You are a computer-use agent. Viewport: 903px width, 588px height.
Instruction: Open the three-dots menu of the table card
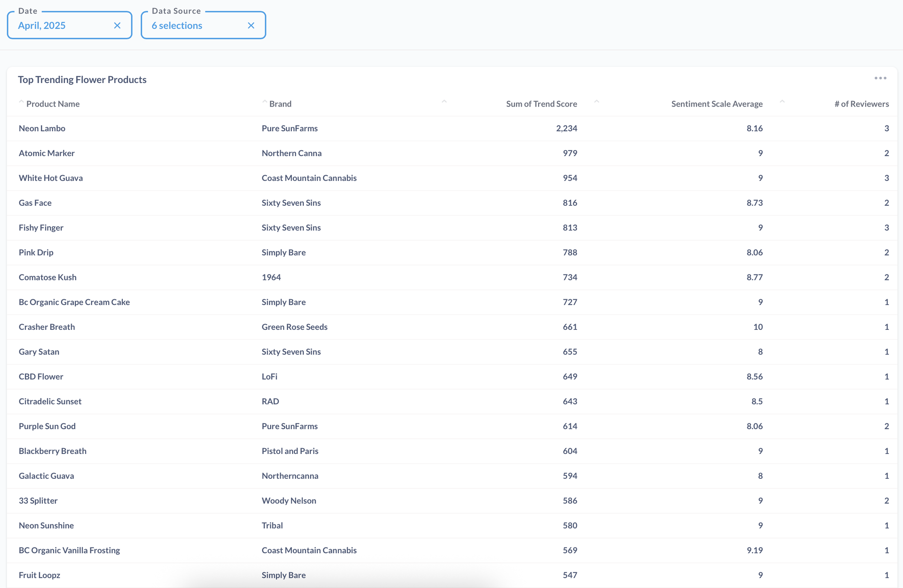[880, 79]
